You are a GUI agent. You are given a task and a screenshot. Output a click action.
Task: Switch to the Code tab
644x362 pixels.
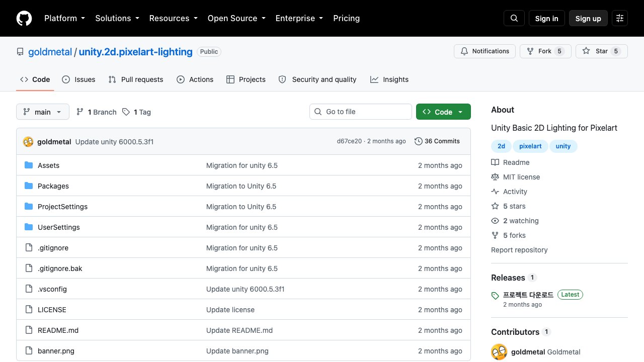pyautogui.click(x=35, y=79)
